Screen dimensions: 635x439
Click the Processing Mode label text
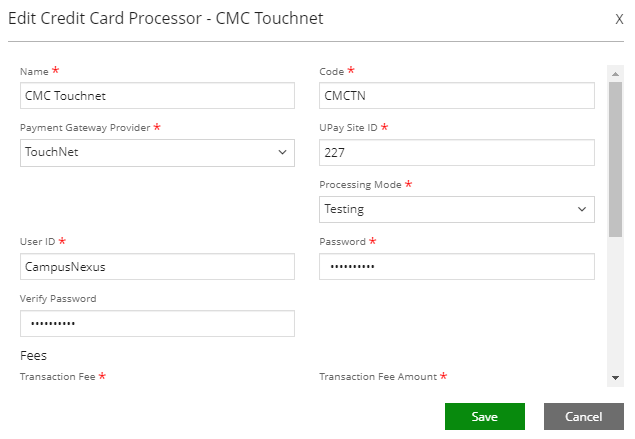(x=360, y=185)
